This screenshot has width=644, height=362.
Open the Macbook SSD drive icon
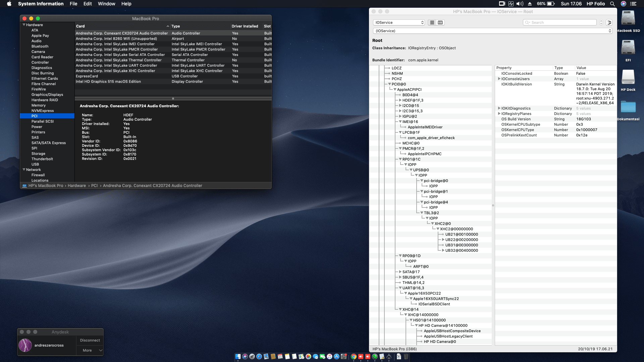coord(628,18)
